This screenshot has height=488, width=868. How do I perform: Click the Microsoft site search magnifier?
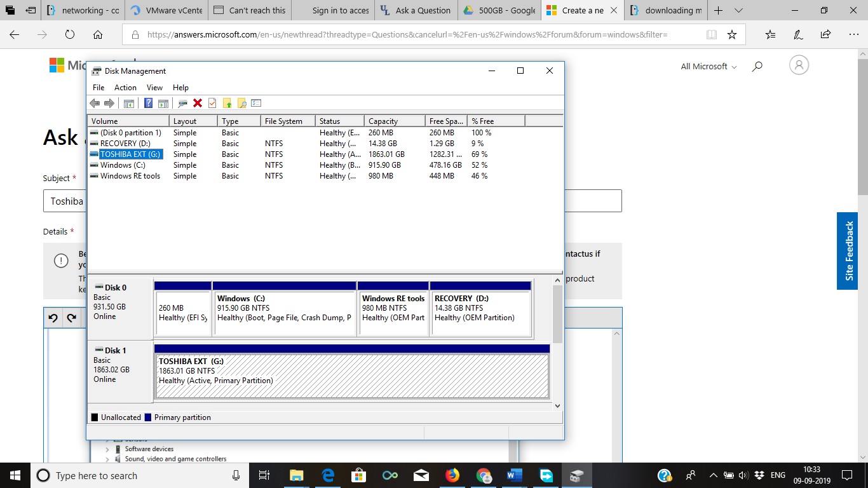(757, 66)
